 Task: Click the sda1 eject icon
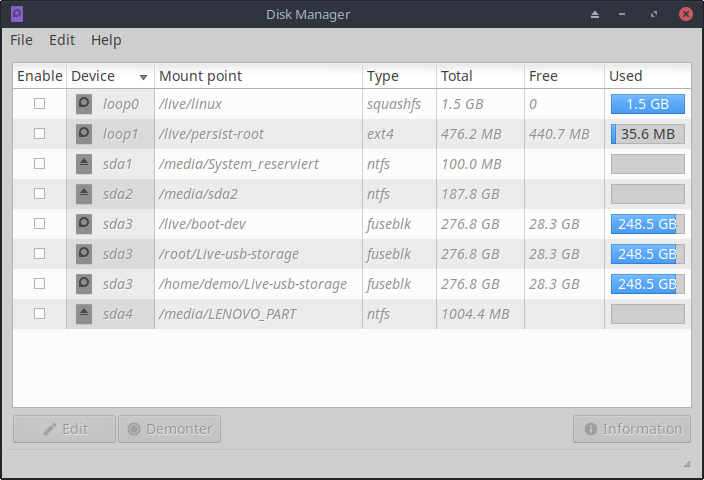[84, 163]
